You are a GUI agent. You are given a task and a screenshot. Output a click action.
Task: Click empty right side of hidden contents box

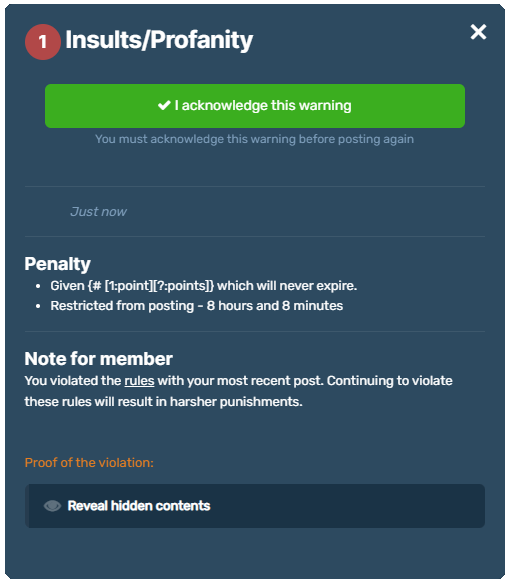[348, 506]
